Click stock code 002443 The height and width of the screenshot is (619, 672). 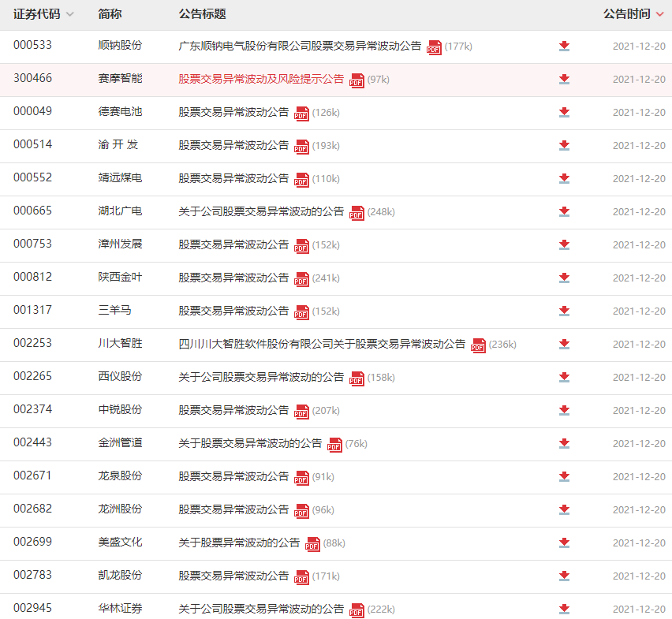pyautogui.click(x=32, y=442)
